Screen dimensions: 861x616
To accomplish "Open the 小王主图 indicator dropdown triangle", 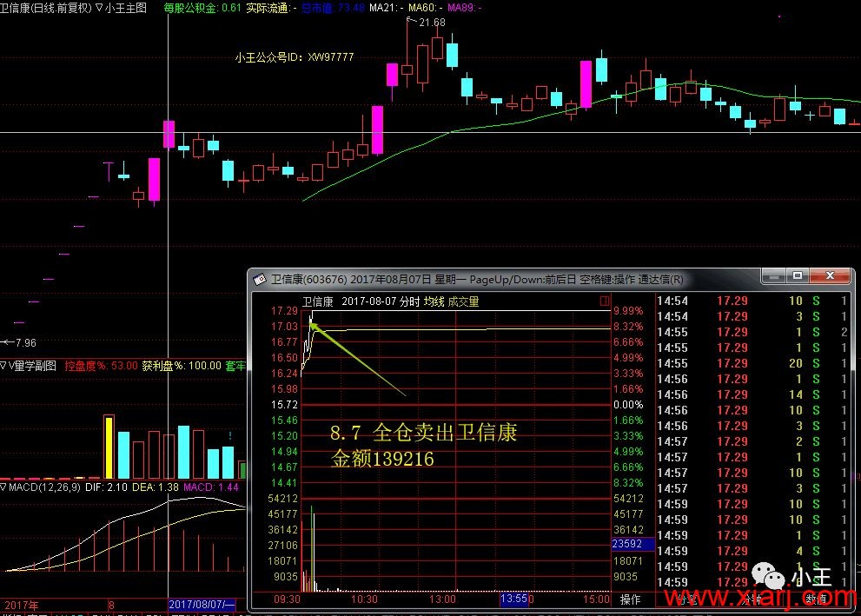I will click(99, 8).
